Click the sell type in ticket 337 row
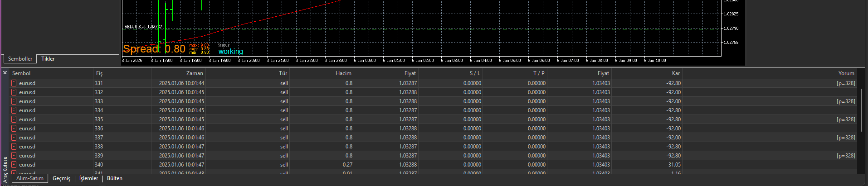868x186 pixels. [284, 138]
